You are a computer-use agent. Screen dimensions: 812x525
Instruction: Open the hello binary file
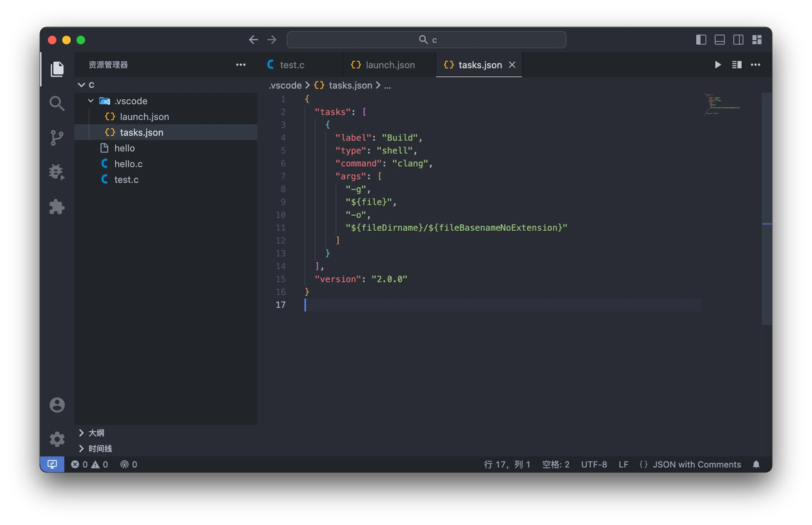[x=166, y=148]
